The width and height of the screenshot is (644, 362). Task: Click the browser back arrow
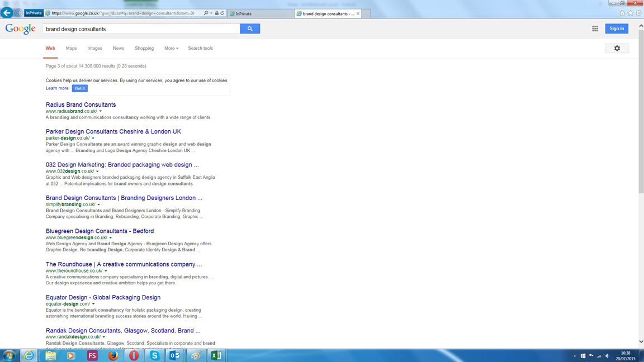(7, 13)
